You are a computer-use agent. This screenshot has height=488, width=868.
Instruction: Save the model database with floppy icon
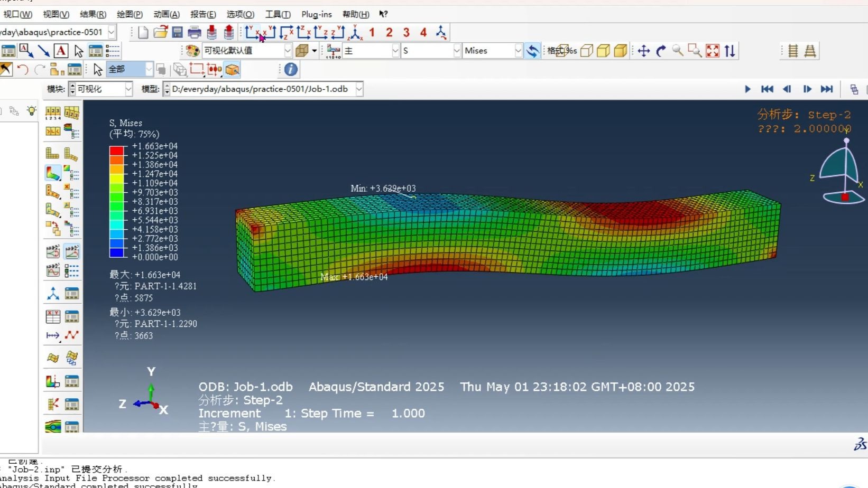pyautogui.click(x=178, y=33)
